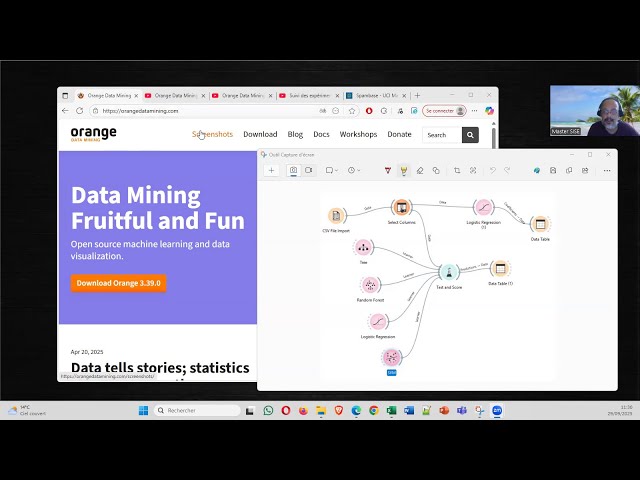Open Edge tab actions menu icon
The height and width of the screenshot is (480, 640).
65,96
